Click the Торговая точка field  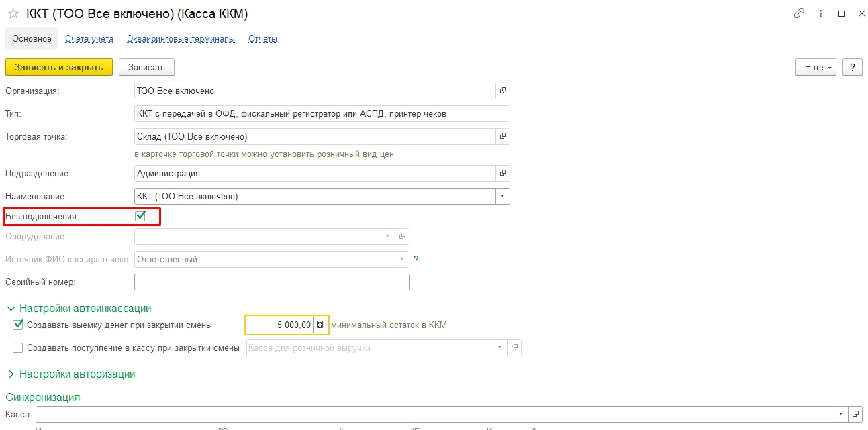click(316, 137)
